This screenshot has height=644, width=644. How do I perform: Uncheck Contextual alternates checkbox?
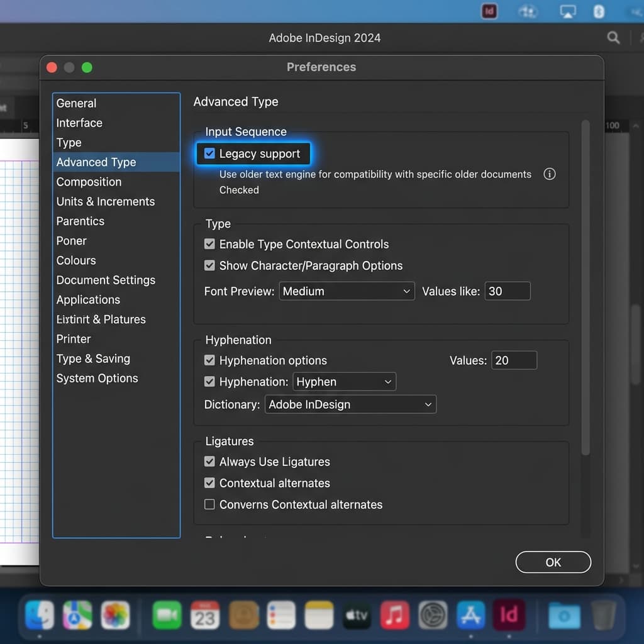point(209,482)
